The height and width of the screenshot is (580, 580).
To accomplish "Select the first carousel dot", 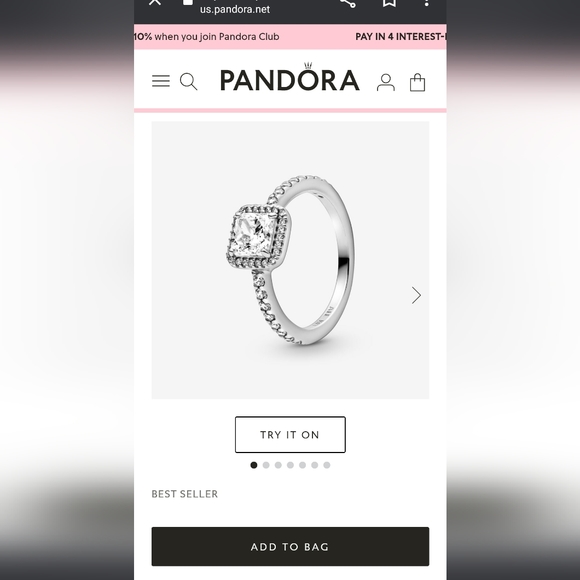I will pyautogui.click(x=254, y=465).
